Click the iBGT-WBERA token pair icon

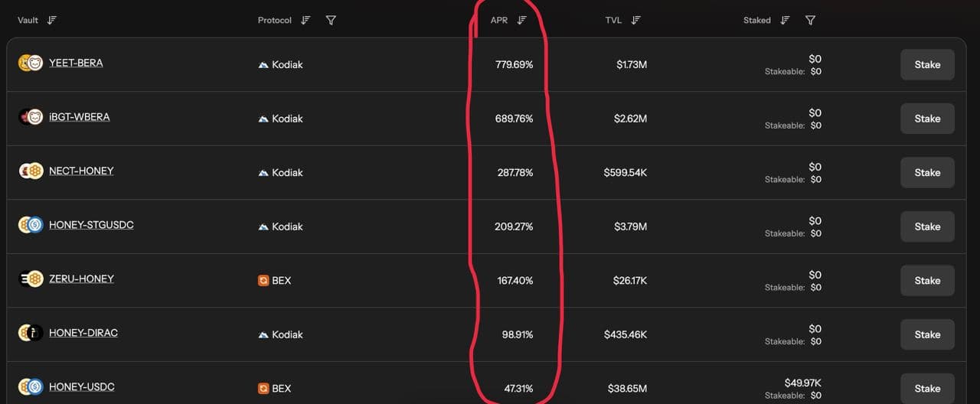(31, 117)
